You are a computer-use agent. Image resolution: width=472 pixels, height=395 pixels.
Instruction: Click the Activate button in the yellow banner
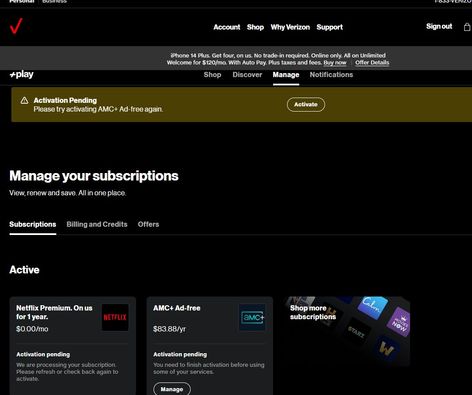click(306, 105)
